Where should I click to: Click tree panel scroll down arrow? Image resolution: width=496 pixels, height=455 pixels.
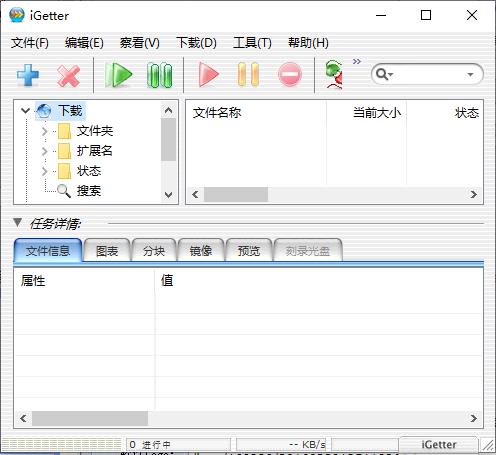click(x=168, y=195)
